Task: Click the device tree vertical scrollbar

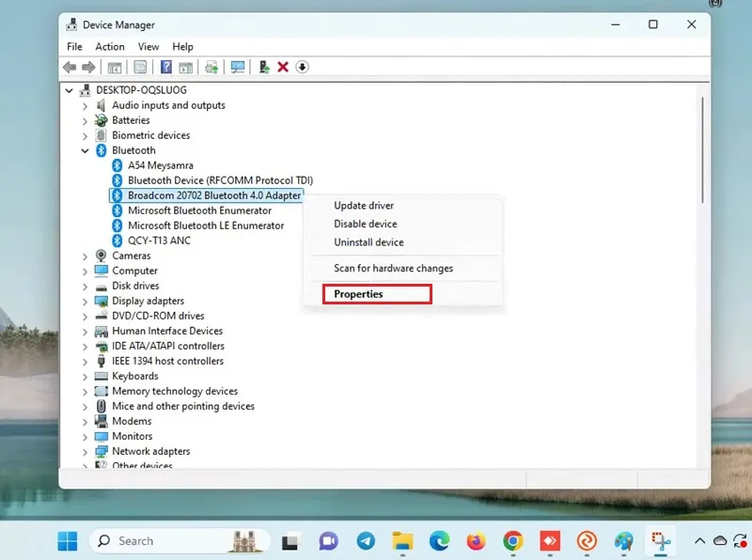Action: click(702, 149)
